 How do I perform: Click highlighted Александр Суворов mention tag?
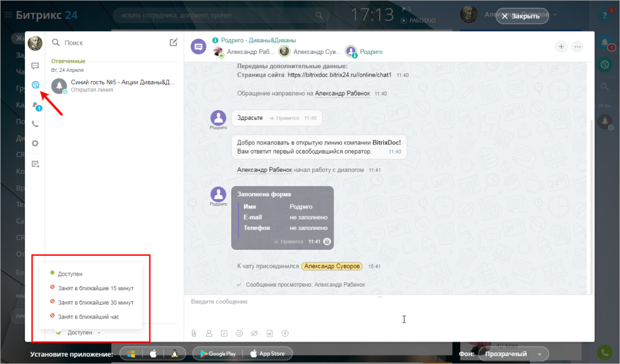[x=332, y=266]
